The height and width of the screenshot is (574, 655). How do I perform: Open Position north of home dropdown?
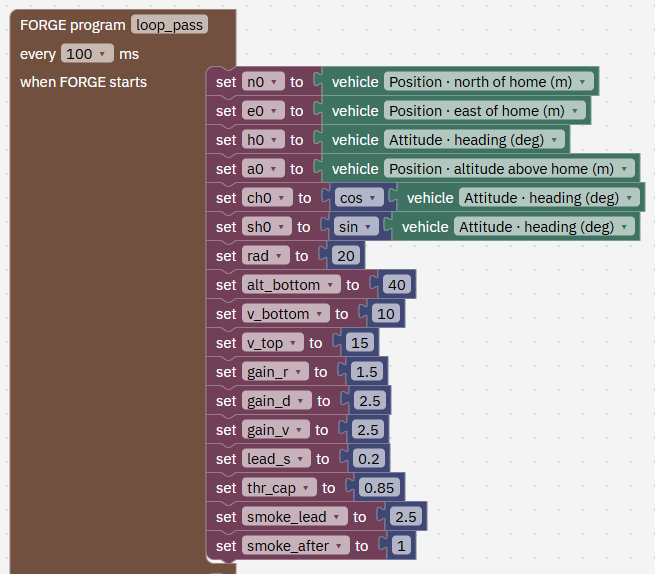(489, 82)
